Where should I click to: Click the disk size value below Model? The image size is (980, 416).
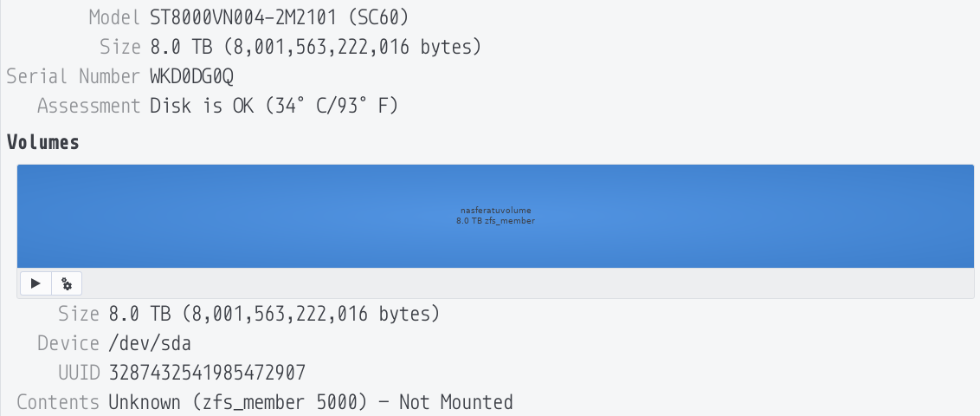coord(316,47)
